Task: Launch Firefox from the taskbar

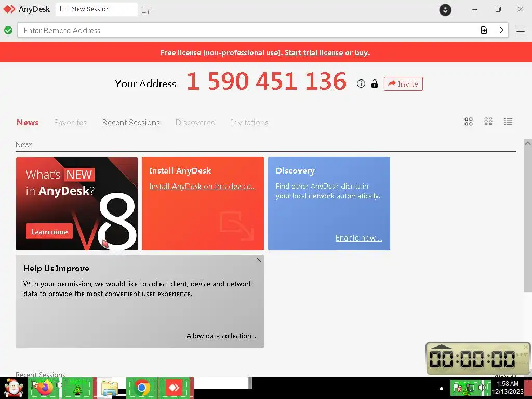Action: pyautogui.click(x=45, y=389)
